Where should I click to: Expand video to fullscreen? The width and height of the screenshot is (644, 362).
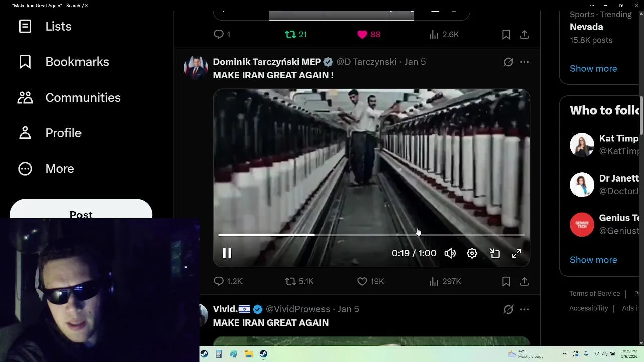tap(517, 253)
